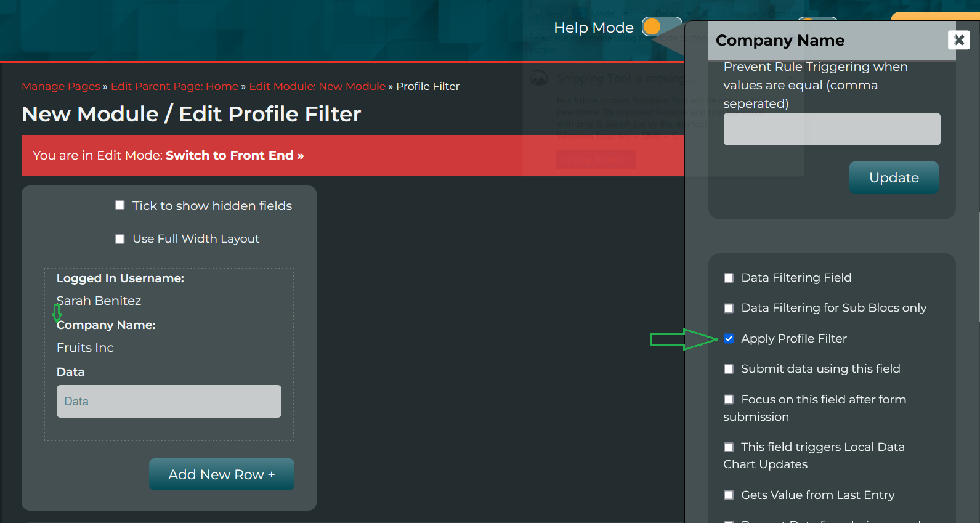This screenshot has height=523, width=980.
Task: Click the Fruits Inc company value
Action: [85, 347]
